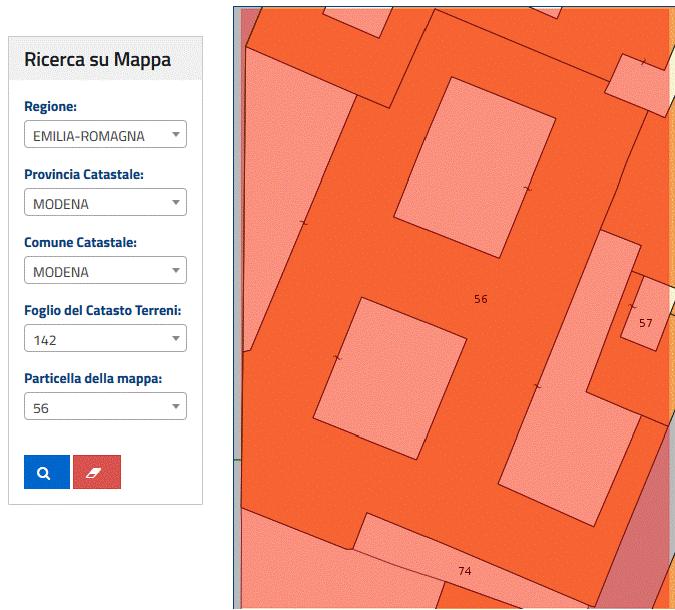Click the Particella della mappa: label
This screenshot has width=675, height=610.
[93, 378]
